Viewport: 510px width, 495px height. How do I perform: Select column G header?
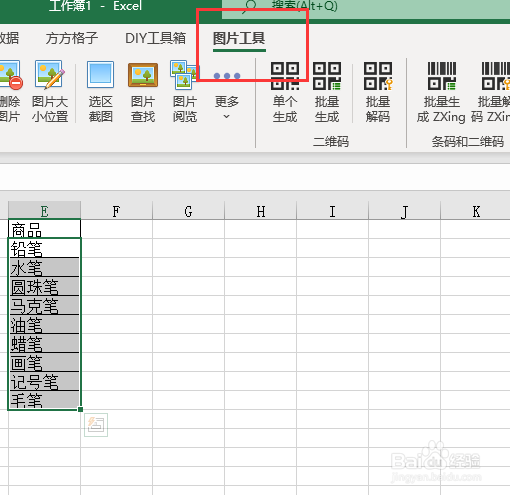pos(188,211)
